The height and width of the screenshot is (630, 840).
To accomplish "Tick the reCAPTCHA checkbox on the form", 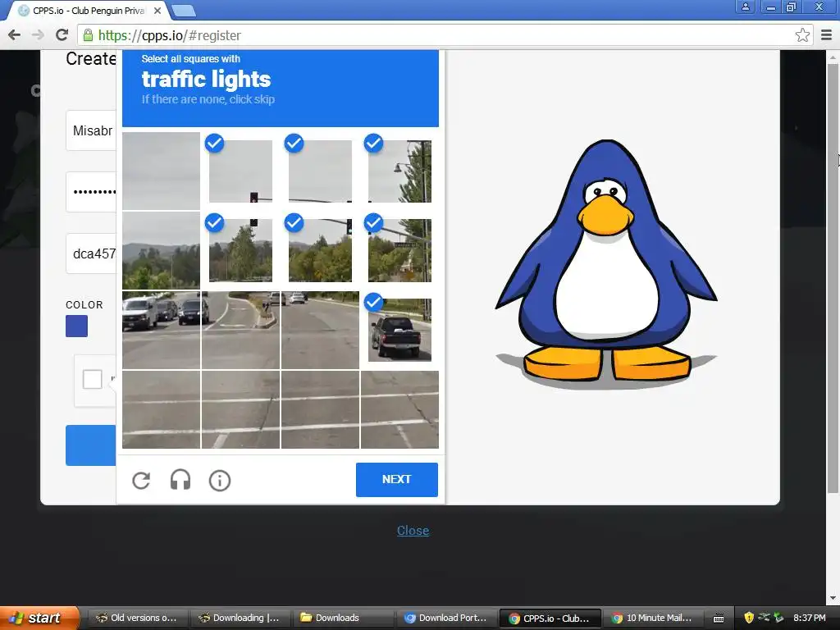I will tap(92, 379).
